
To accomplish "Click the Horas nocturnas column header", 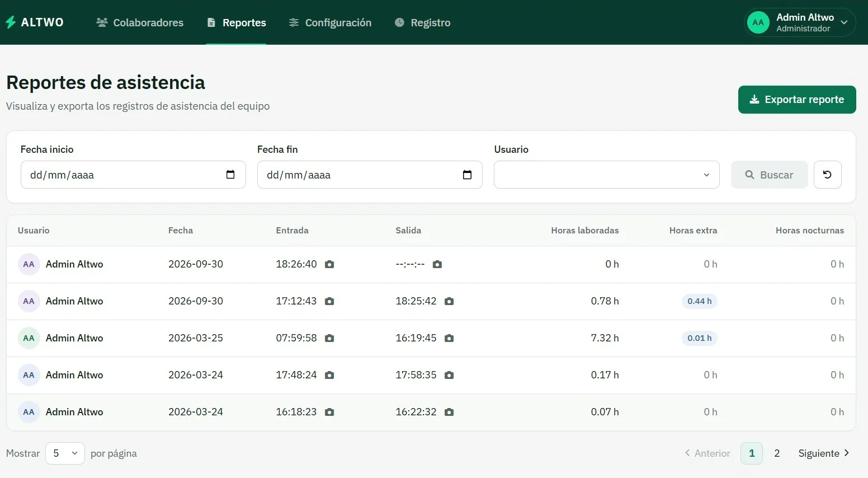I will click(810, 231).
